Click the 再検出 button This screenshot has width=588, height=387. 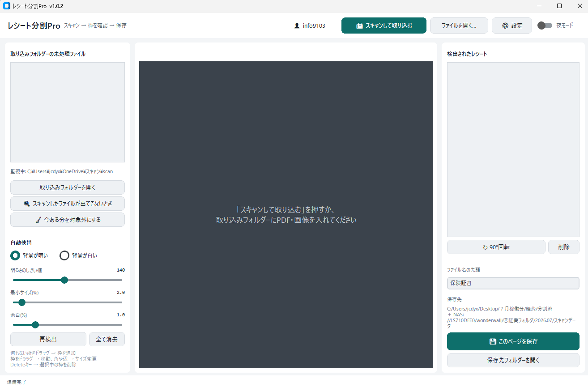48,339
